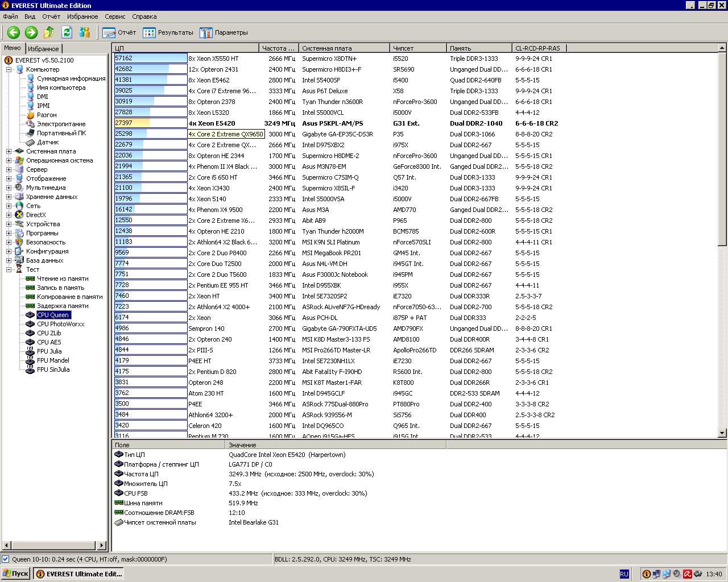Open the Файл menu
The width and height of the screenshot is (728, 582).
pos(11,16)
